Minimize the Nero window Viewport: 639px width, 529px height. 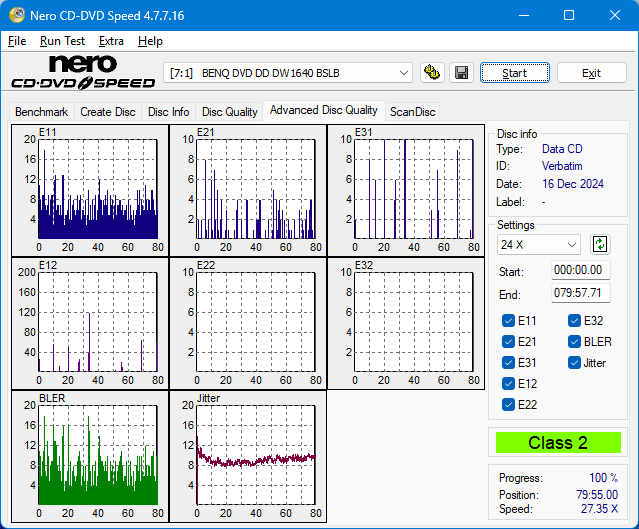tap(524, 15)
